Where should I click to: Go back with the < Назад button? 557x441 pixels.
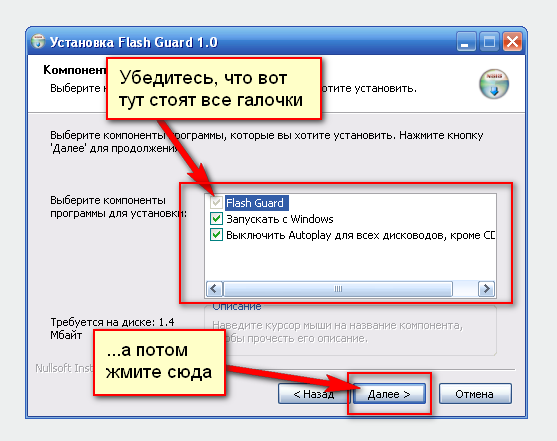(x=313, y=394)
